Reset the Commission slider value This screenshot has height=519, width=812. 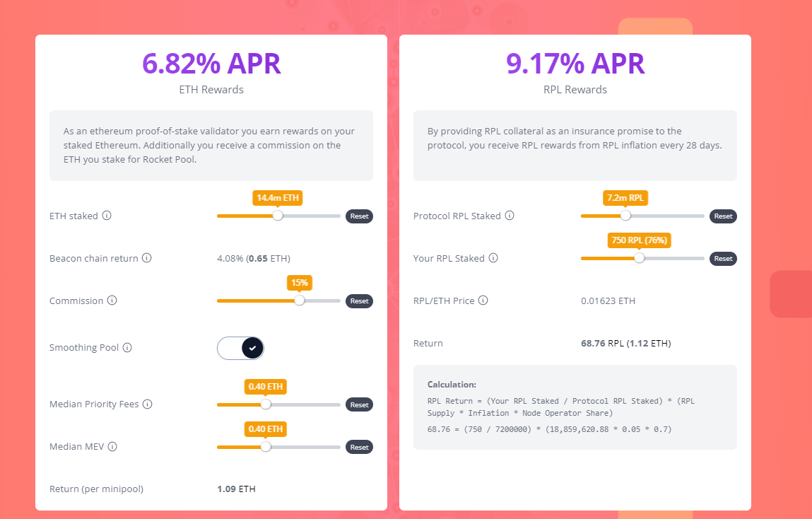[x=359, y=301]
